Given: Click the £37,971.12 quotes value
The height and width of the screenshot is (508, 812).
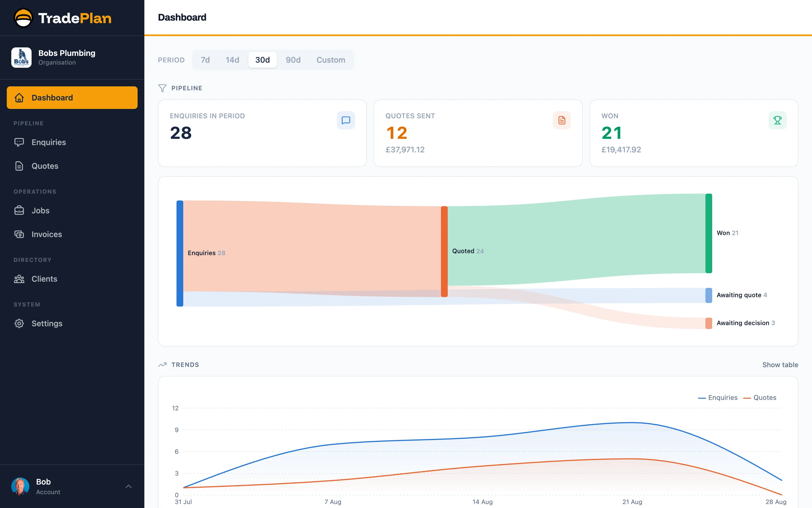Looking at the screenshot, I should (x=405, y=150).
